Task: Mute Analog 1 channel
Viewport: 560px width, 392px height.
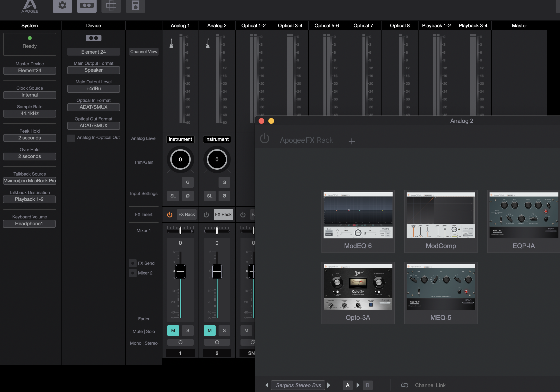Action: pos(173,331)
